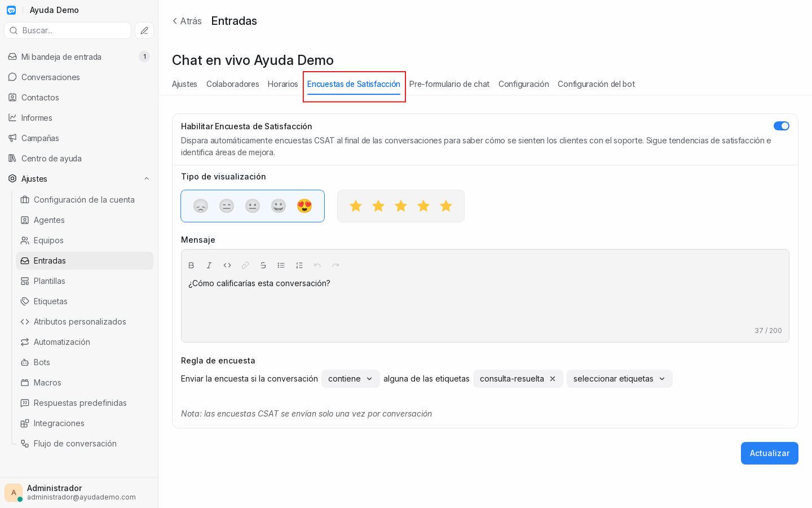Viewport: 812px width, 508px height.
Task: Click the Ayuda Demo logo icon
Action: [x=11, y=10]
